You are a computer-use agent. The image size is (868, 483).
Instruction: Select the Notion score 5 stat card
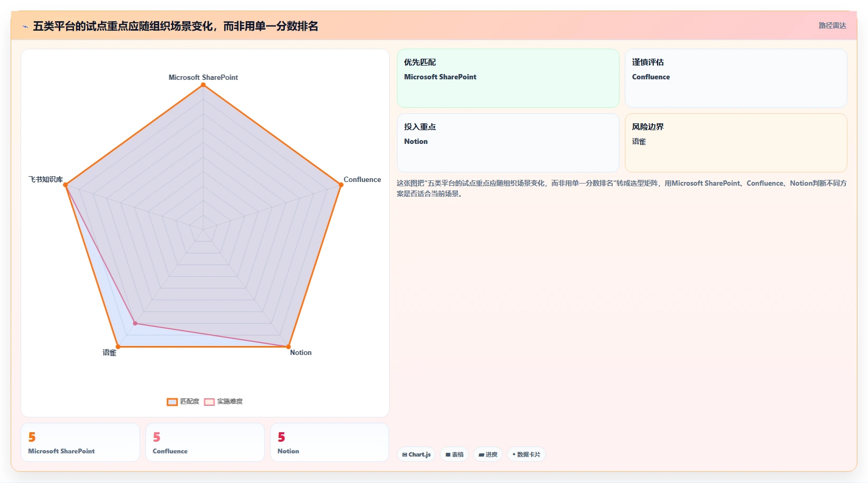coord(330,442)
